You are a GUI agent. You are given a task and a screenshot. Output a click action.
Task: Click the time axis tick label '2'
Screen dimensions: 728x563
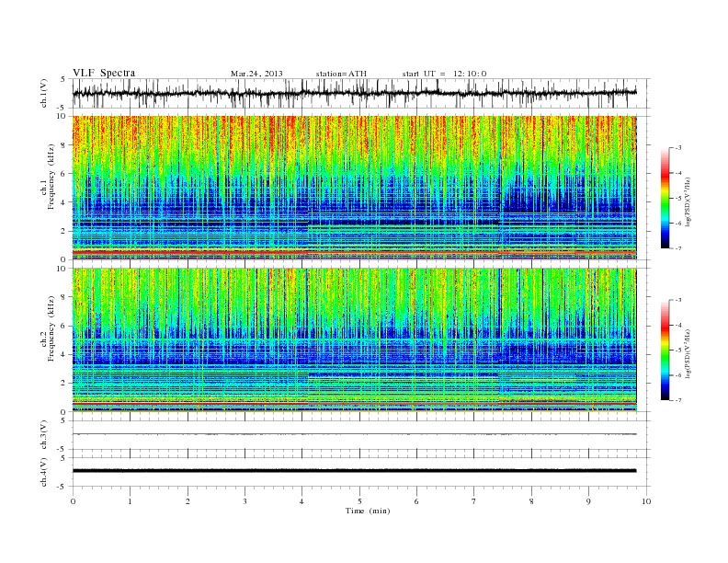click(188, 501)
